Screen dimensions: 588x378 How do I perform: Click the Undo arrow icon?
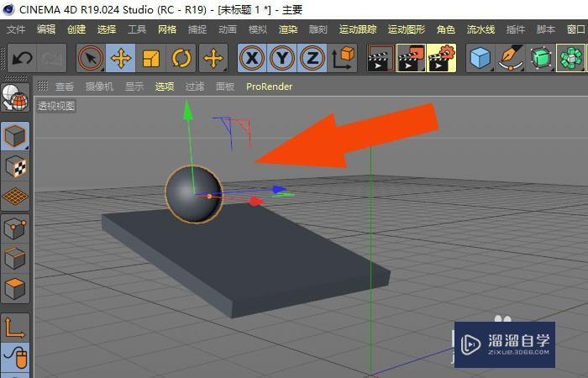point(22,59)
